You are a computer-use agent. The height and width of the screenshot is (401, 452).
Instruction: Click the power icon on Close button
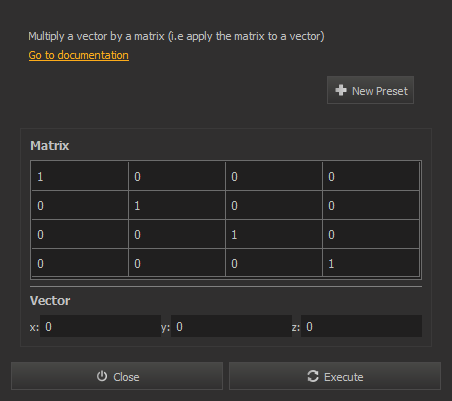pyautogui.click(x=102, y=376)
